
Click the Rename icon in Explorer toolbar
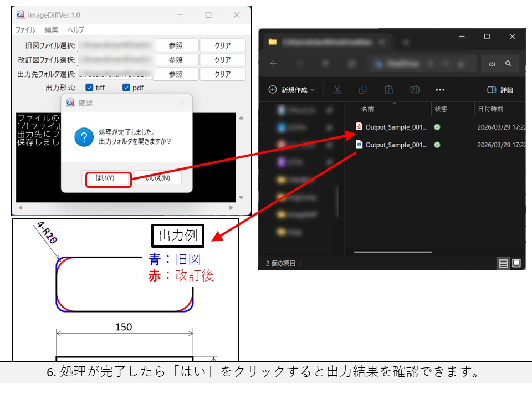[415, 90]
